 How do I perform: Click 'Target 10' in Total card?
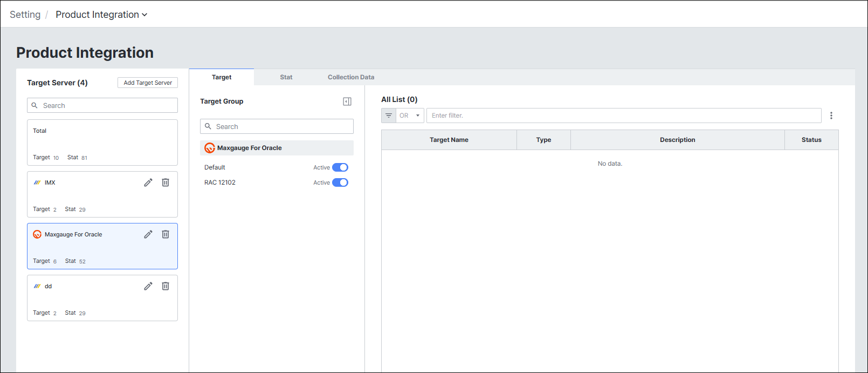[x=46, y=157]
